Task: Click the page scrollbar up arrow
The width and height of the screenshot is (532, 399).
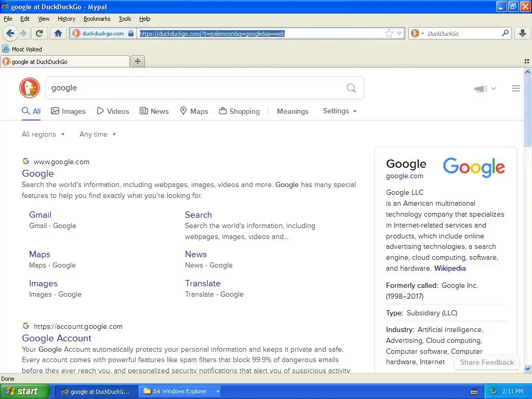Action: (527, 72)
